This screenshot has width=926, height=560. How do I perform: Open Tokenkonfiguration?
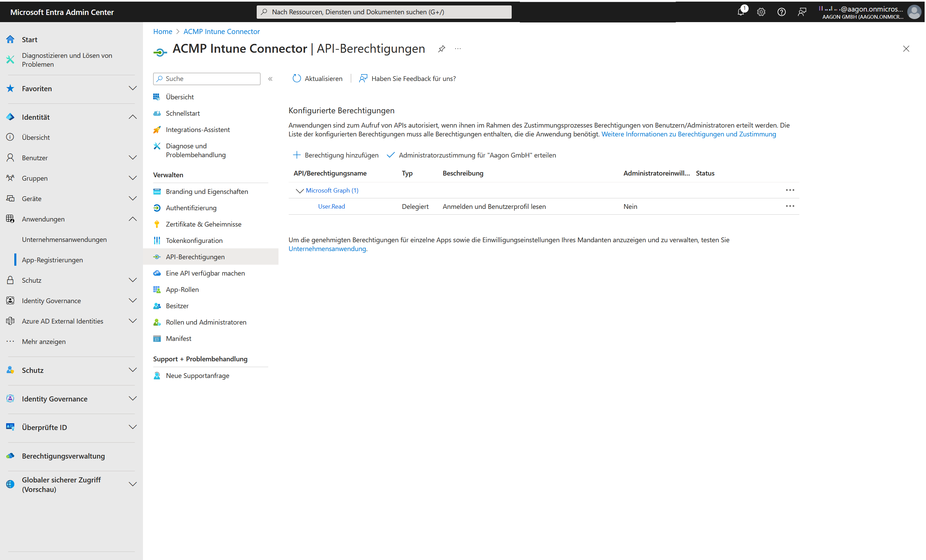194,241
